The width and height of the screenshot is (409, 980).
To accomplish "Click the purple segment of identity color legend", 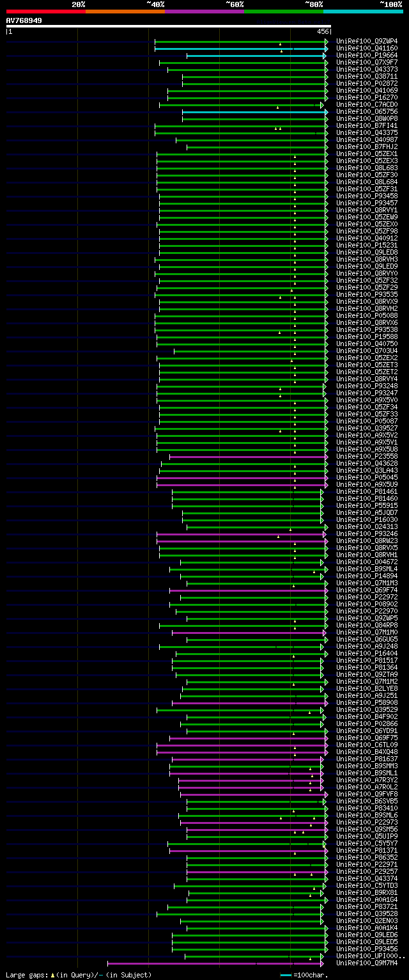I will (x=204, y=12).
